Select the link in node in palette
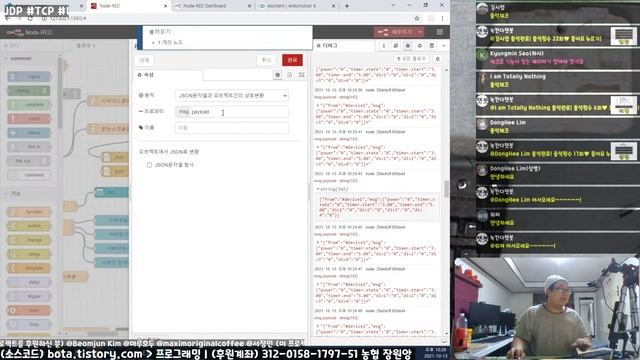The width and height of the screenshot is (640, 360). pyautogui.click(x=29, y=147)
